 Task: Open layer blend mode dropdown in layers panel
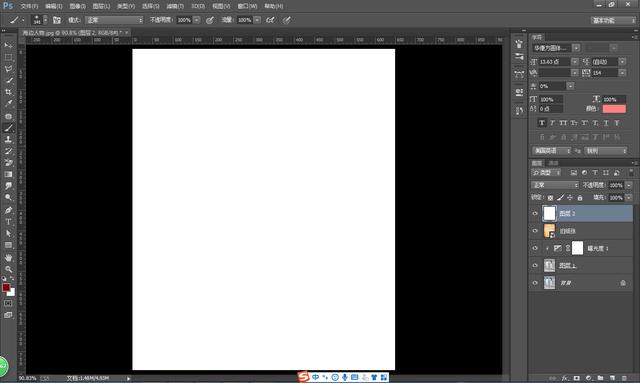pyautogui.click(x=555, y=185)
